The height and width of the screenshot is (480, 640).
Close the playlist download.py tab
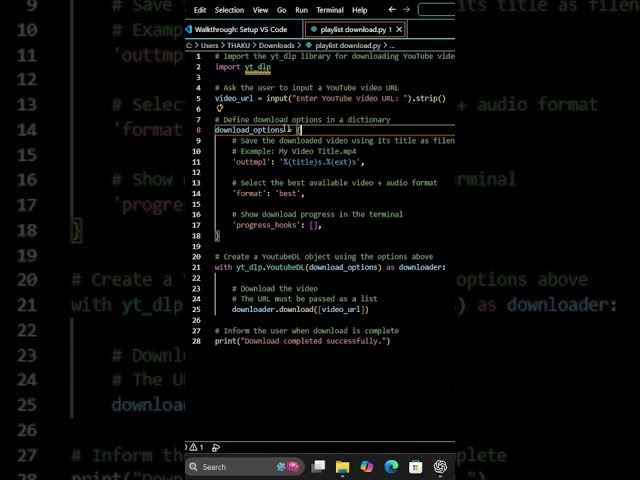tap(399, 29)
